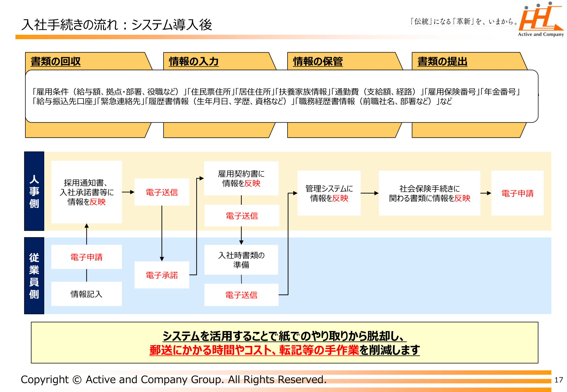Click the 社会保険手続きに関わる書類 box
The height and width of the screenshot is (392, 567).
[x=429, y=193]
